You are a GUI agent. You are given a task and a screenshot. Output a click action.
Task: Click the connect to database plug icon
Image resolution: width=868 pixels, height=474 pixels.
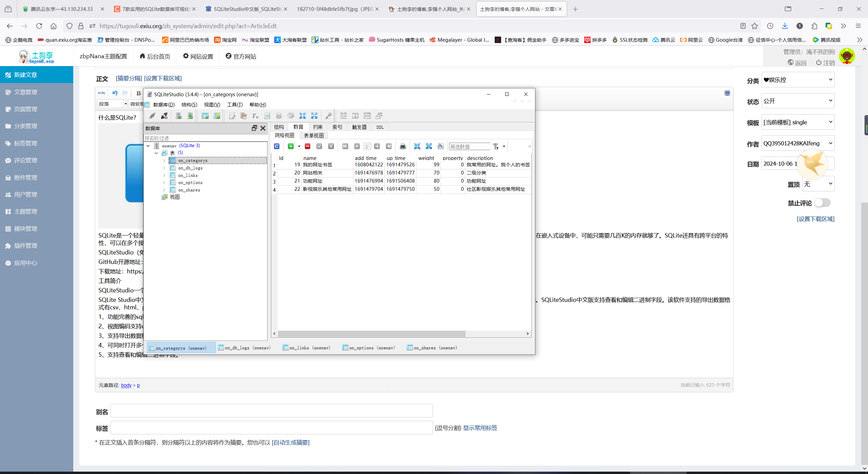(152, 116)
